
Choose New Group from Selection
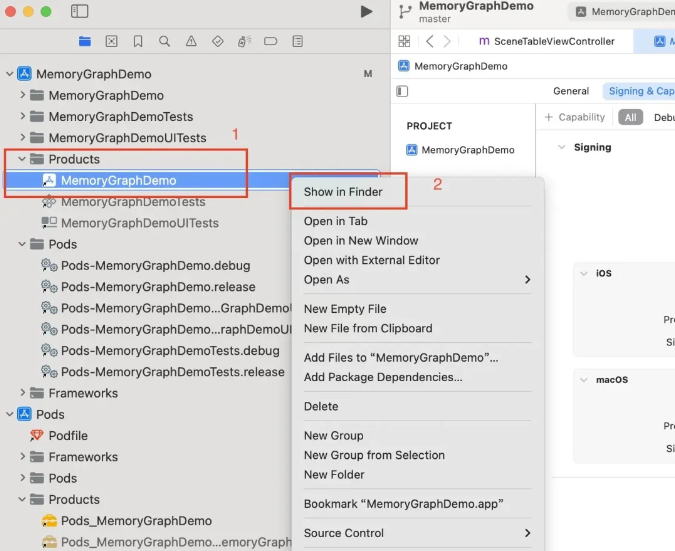[x=374, y=455]
